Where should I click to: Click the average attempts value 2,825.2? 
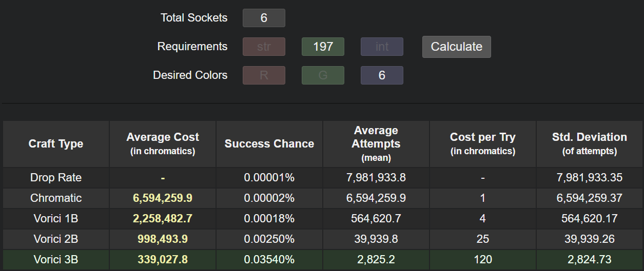376,260
